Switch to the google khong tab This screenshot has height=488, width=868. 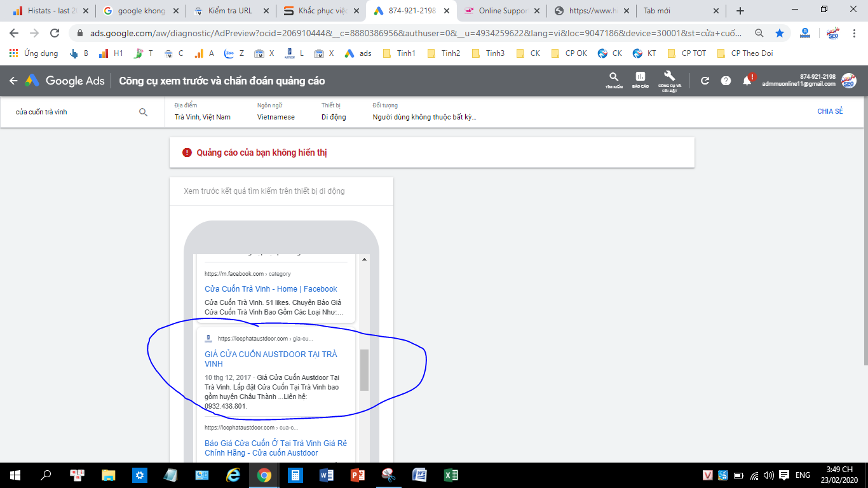[x=141, y=11]
